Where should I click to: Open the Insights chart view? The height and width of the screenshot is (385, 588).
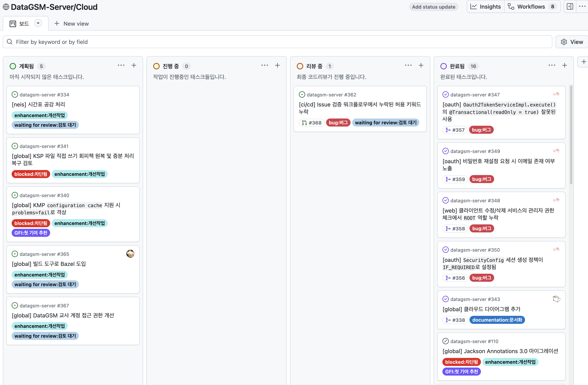point(485,7)
